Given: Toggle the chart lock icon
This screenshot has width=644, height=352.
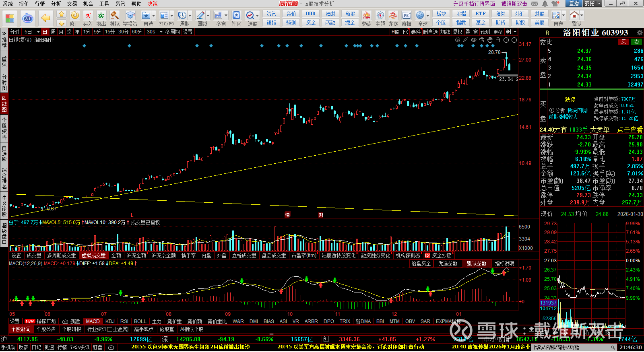Looking at the screenshot, I should 498,40.
